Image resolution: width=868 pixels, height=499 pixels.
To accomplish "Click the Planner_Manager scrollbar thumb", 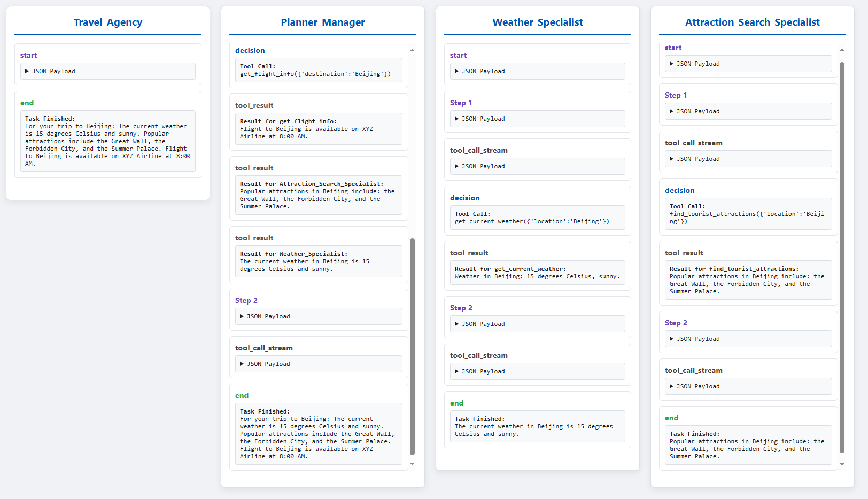I will point(412,347).
